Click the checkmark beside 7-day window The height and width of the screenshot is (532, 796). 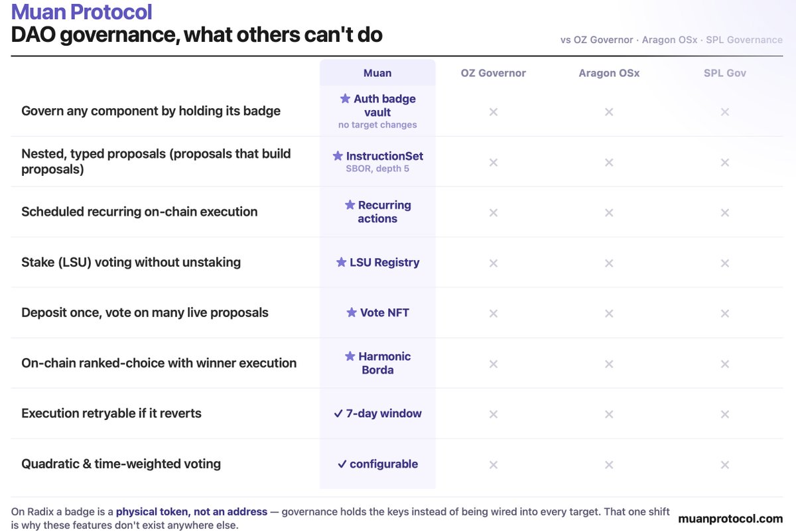point(338,413)
